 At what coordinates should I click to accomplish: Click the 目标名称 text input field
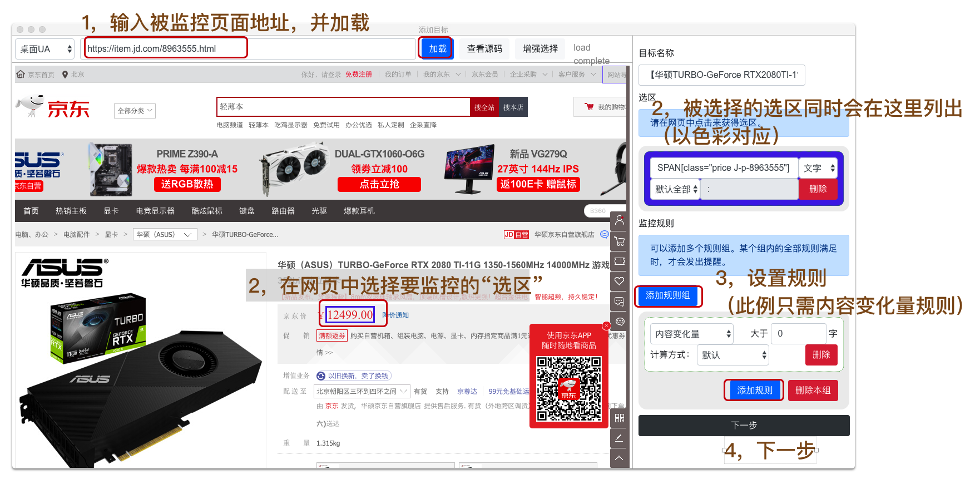[721, 75]
